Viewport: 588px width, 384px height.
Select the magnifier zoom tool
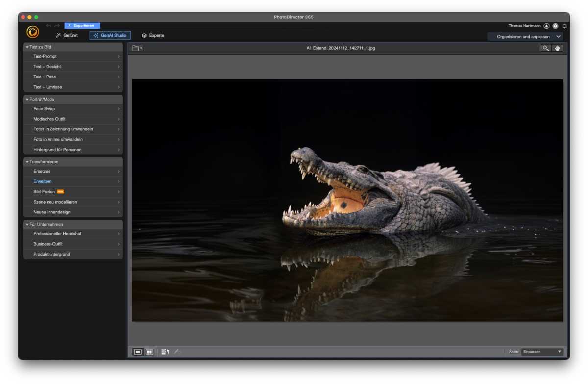point(545,48)
